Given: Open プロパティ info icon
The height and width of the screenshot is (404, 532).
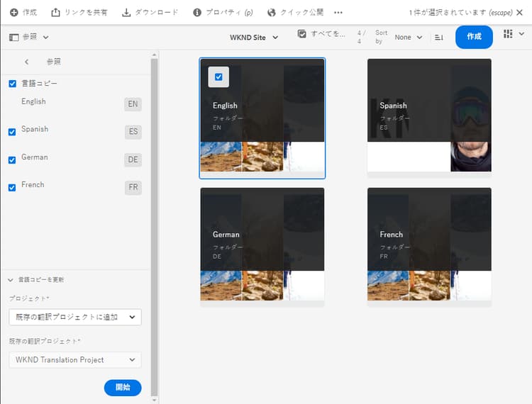Looking at the screenshot, I should pos(197,13).
